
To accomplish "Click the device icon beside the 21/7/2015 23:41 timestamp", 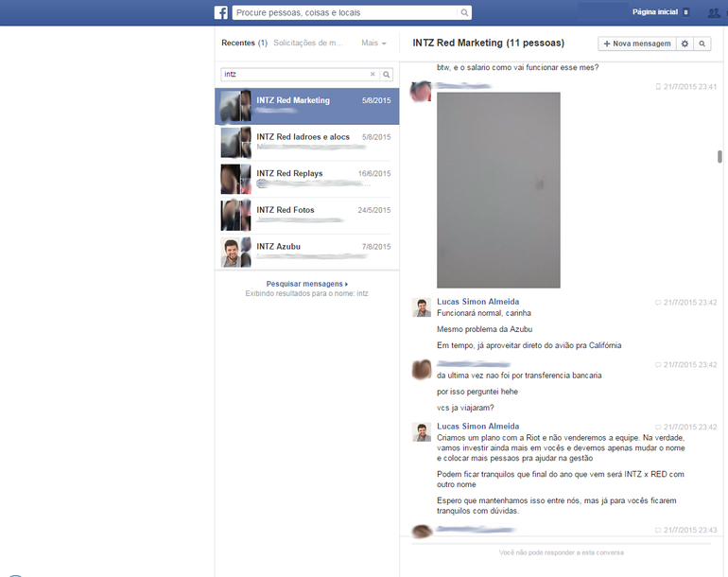I will point(658,87).
